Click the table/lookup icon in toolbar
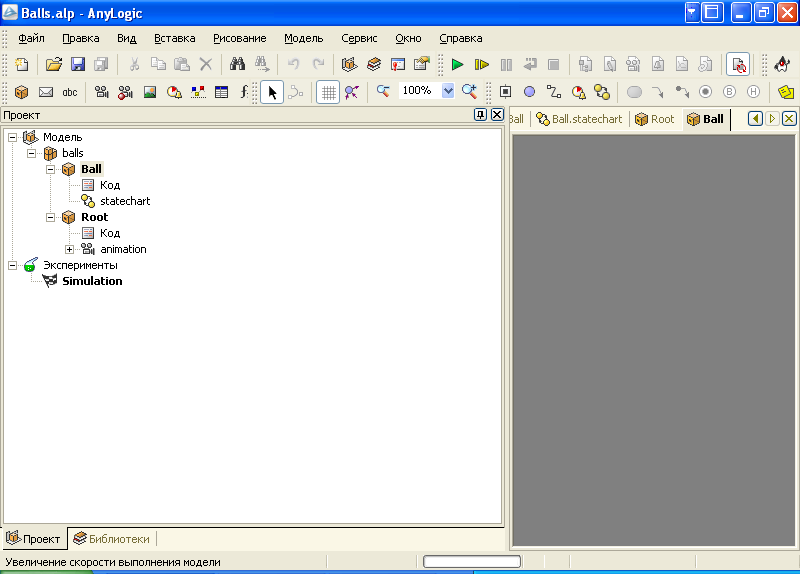 221,92
